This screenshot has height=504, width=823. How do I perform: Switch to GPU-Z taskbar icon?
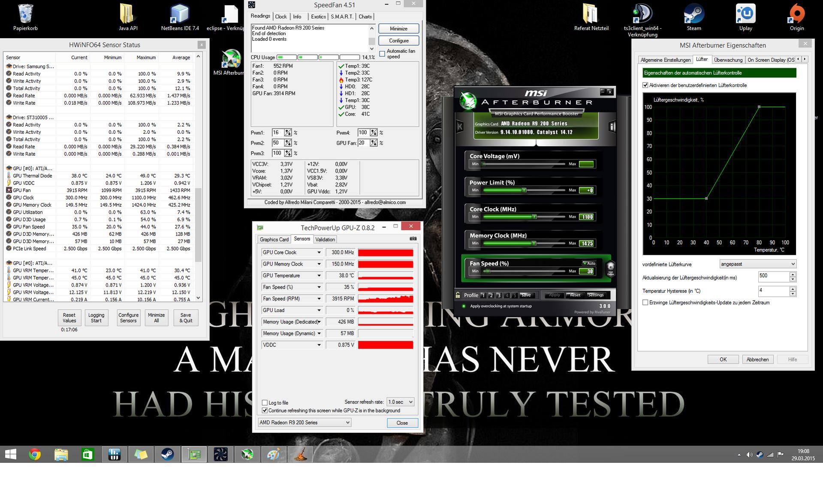point(194,454)
